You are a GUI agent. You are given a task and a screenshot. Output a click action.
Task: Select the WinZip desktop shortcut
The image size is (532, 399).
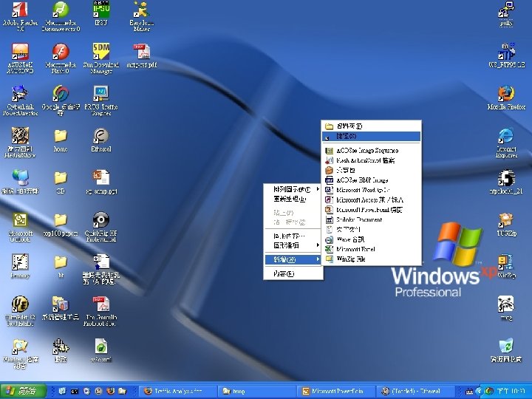tap(506, 266)
